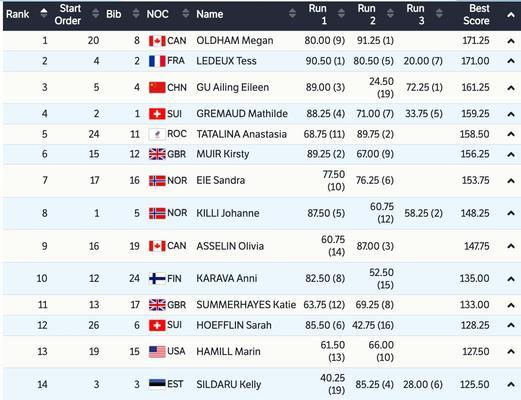
Task: Sort by Start Order column arrows
Action: click(x=96, y=14)
